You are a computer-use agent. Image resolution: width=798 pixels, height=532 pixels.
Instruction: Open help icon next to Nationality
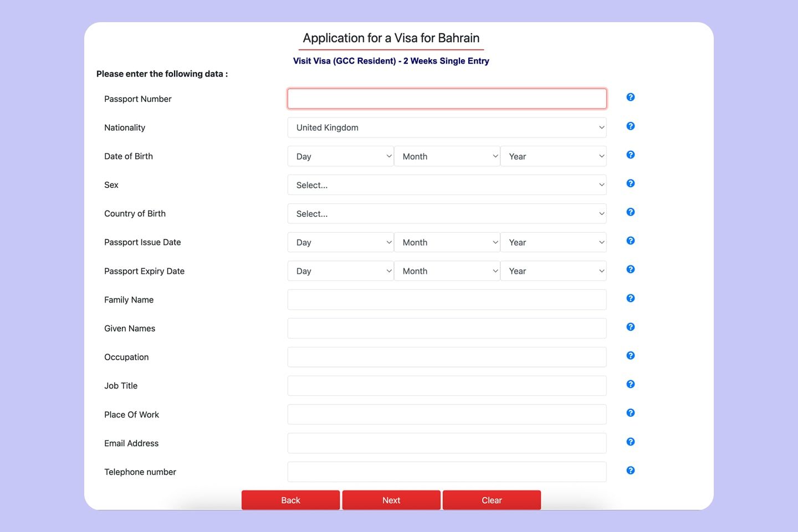tap(630, 126)
